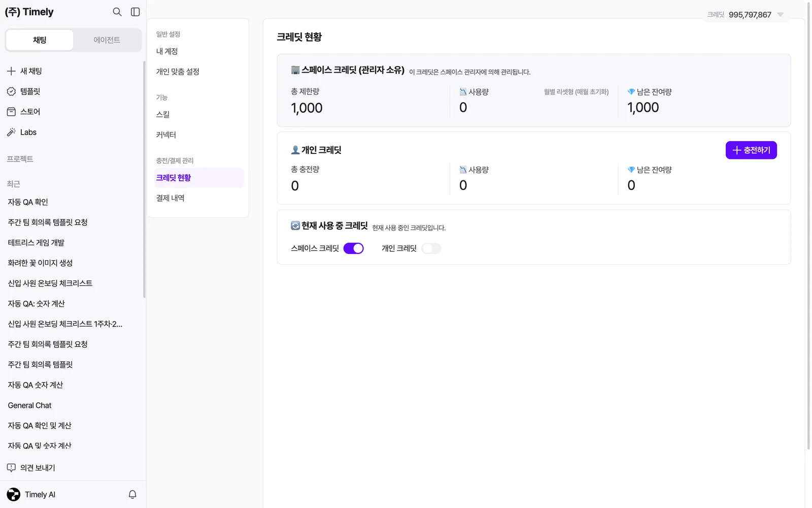
Task: Click the 템플릿 badge icon
Action: coord(11,91)
